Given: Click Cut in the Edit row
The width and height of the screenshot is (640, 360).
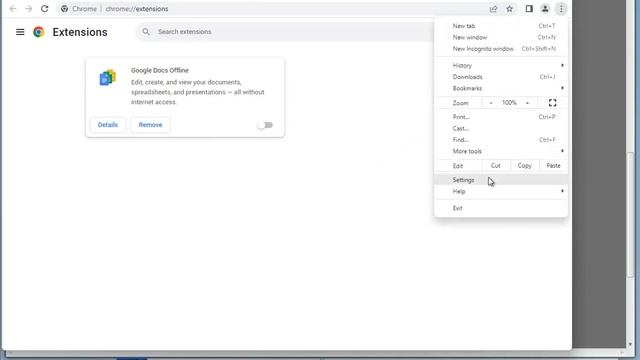Looking at the screenshot, I should pyautogui.click(x=496, y=166).
